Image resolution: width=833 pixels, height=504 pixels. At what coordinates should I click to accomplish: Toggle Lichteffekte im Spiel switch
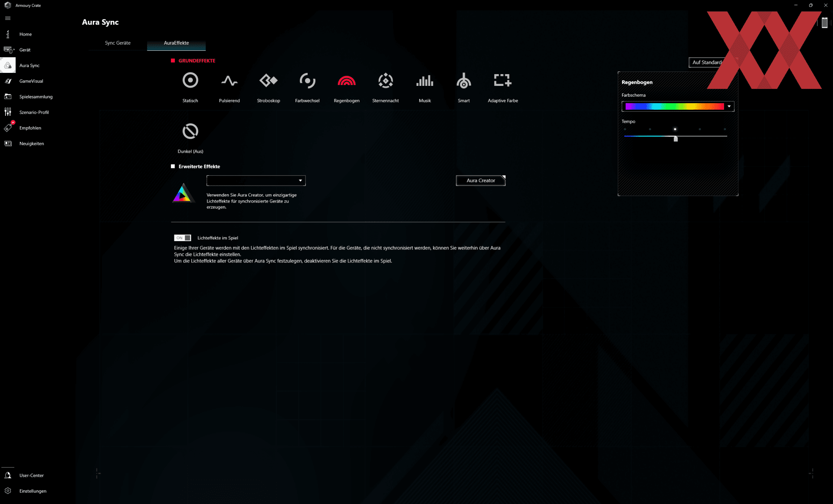182,238
